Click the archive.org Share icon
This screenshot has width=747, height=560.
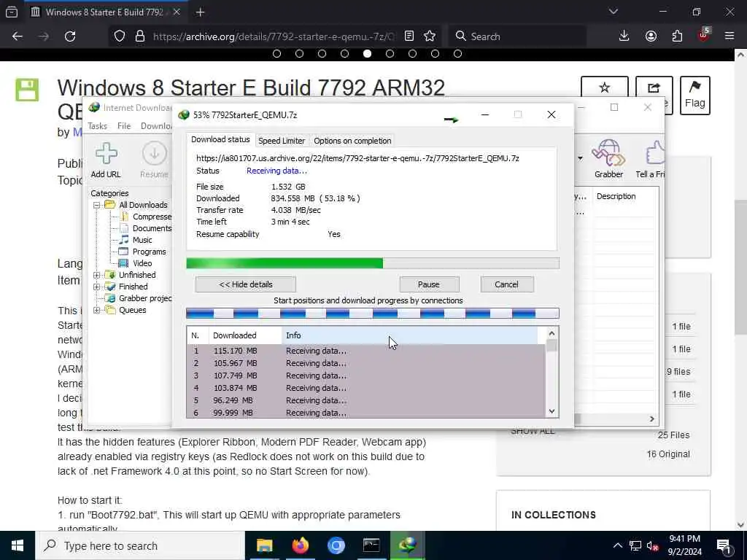654,88
